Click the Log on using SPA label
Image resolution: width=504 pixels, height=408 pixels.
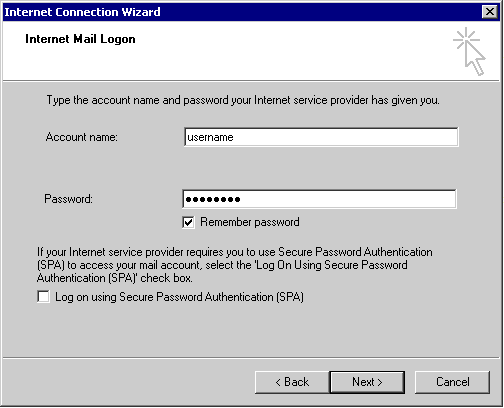(x=179, y=297)
